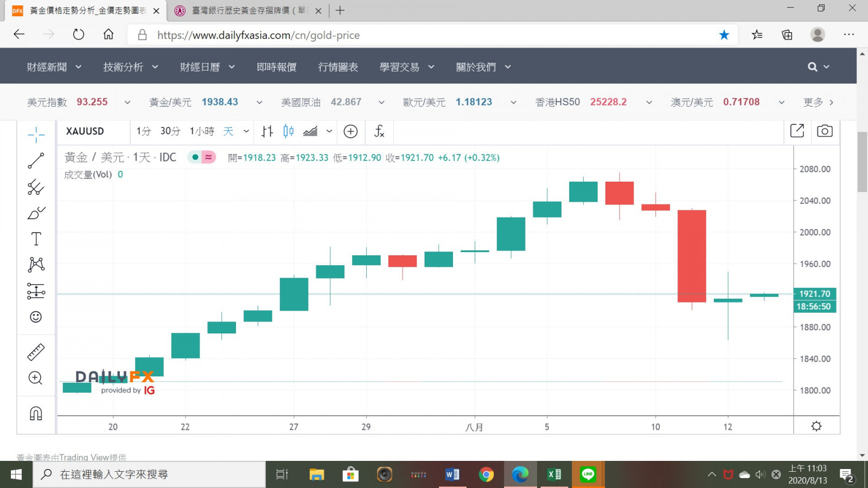This screenshot has width=868, height=488.
Task: Open the emoji icons tool
Action: (x=36, y=317)
